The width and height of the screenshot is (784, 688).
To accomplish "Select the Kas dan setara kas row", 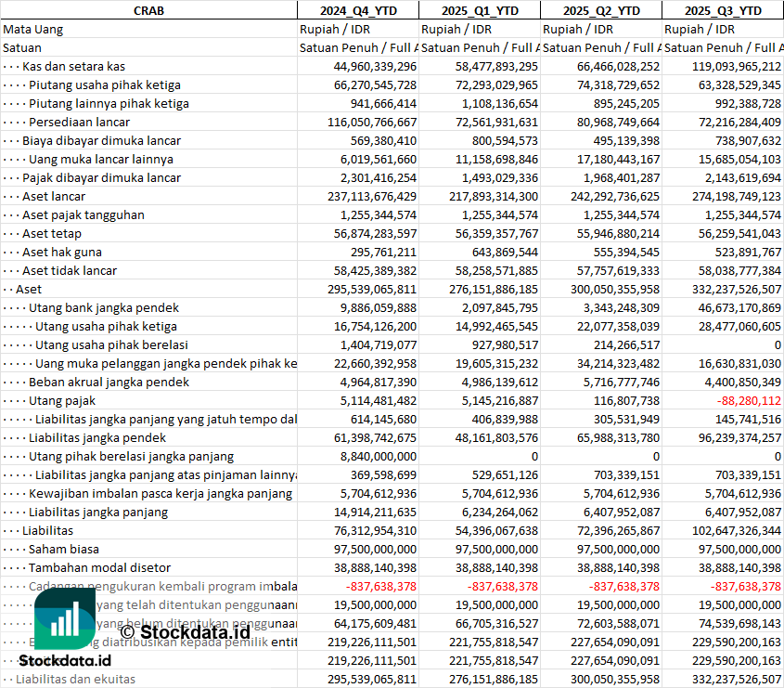I will (x=73, y=66).
